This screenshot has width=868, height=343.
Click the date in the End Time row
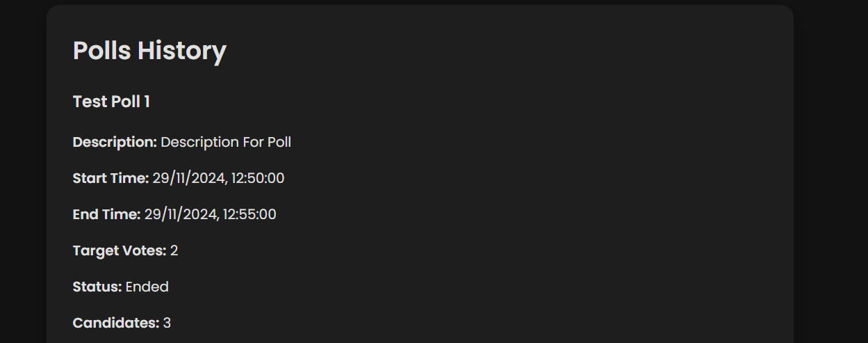(180, 214)
